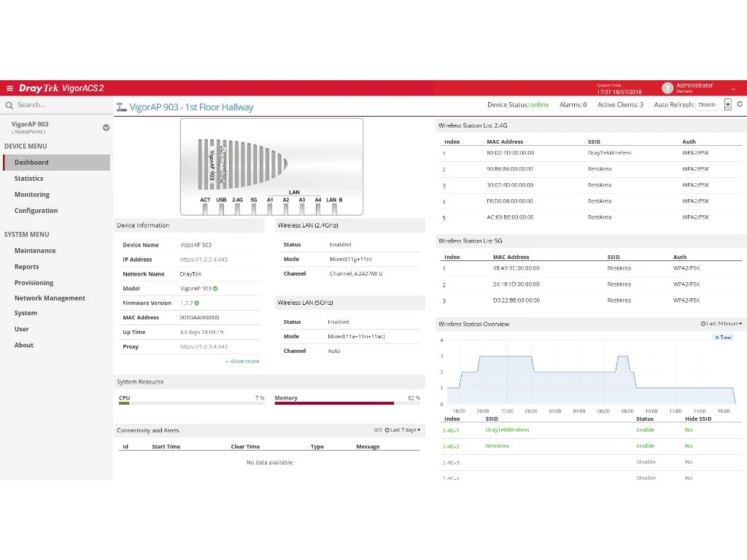
Task: Open the IP Address https://1.2.2.4:443 link
Action: point(204,260)
